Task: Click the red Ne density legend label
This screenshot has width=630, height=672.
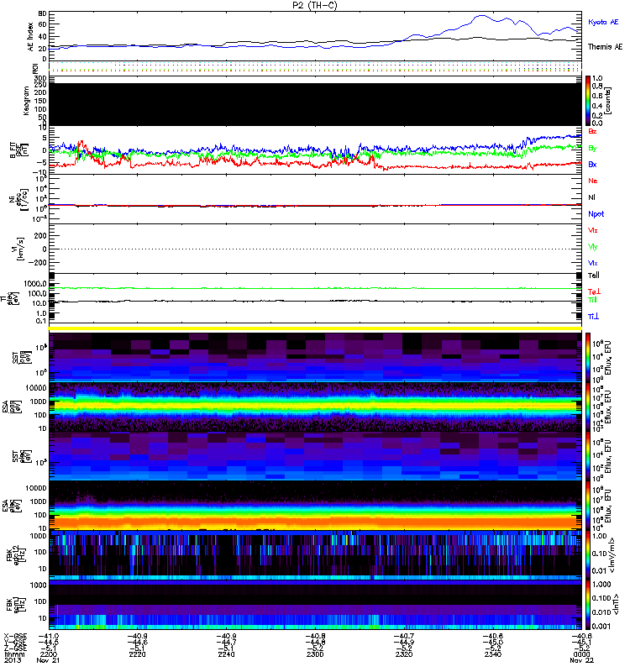Action: pos(593,181)
